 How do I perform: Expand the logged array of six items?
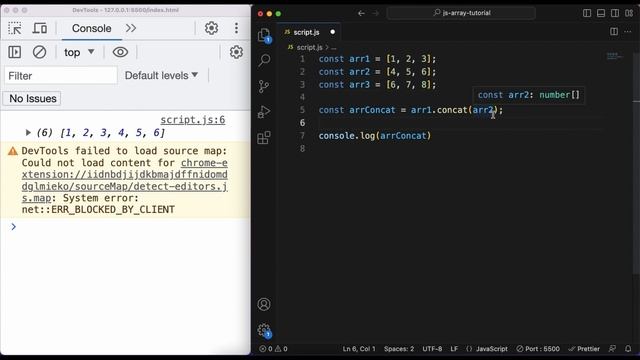pos(28,133)
